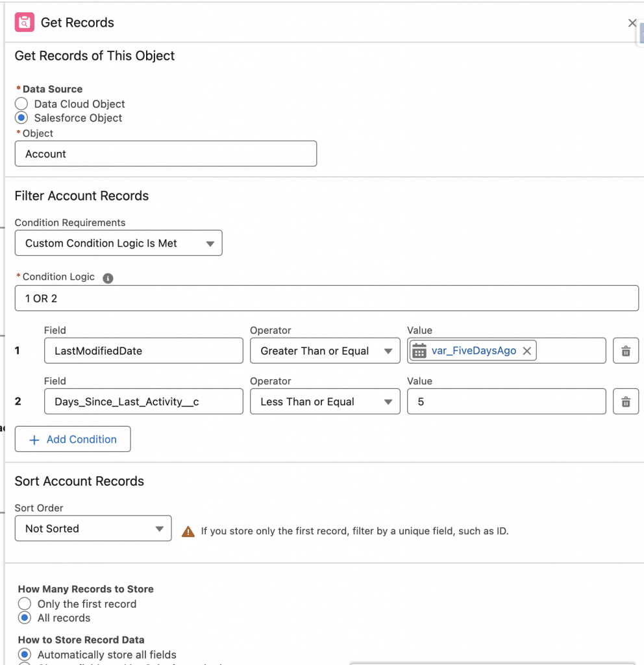Click the warning triangle icon beside Sort Order

point(188,531)
